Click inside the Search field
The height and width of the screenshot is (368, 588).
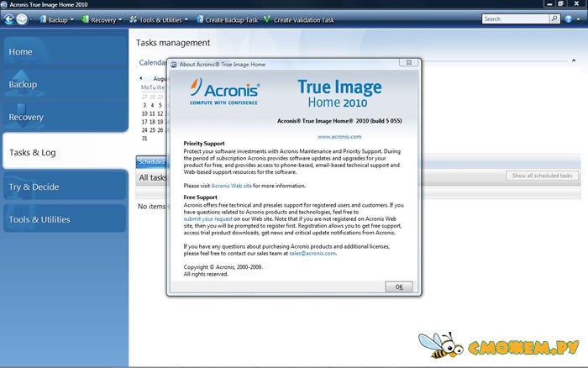pos(515,18)
